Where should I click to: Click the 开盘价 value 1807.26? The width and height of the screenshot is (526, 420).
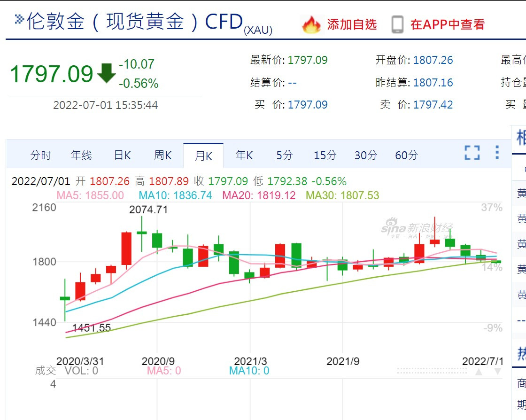click(433, 60)
